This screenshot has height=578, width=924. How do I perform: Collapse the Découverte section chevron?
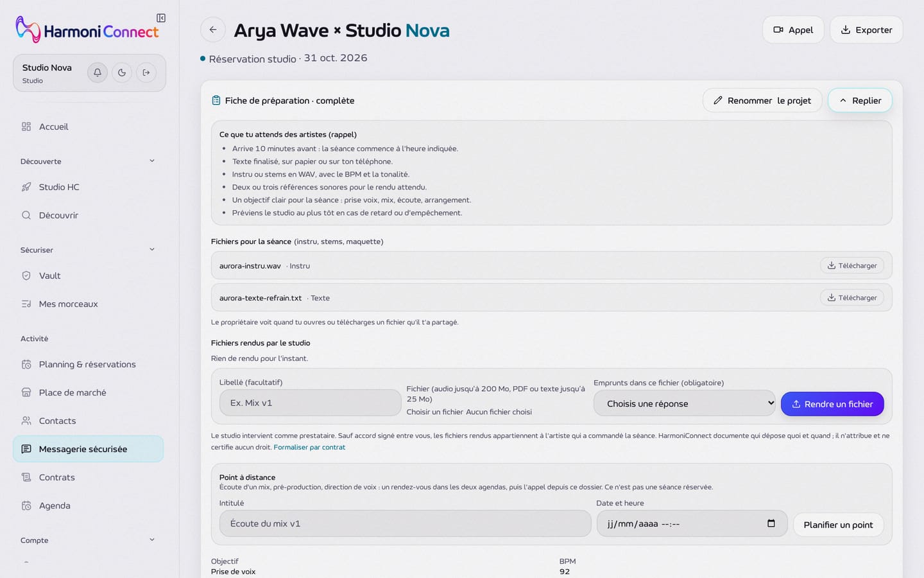click(152, 161)
